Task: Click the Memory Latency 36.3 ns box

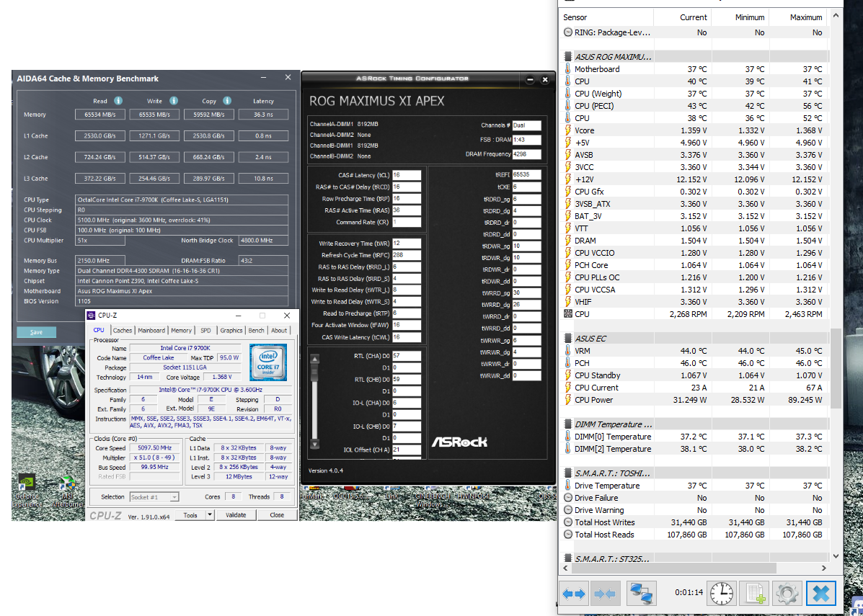Action: pyautogui.click(x=263, y=115)
